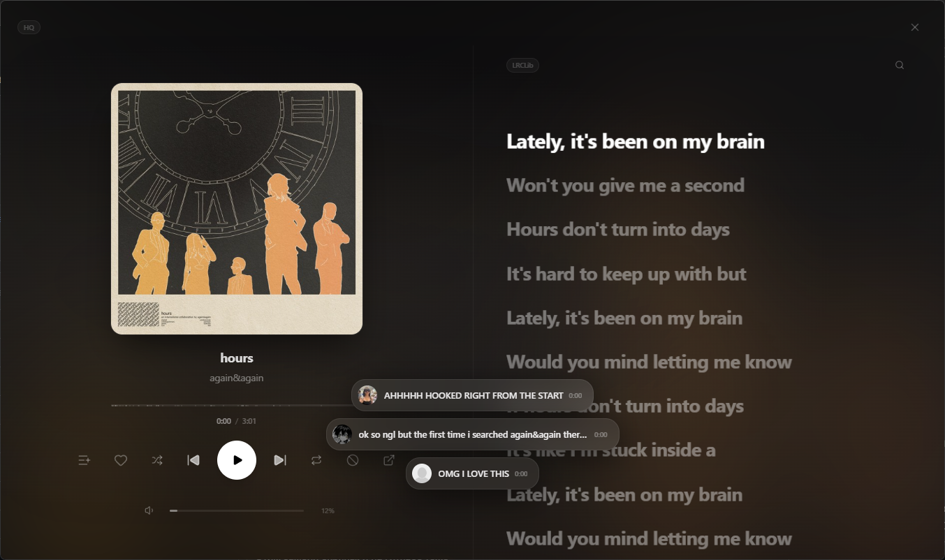
Task: Skip to the previous track
Action: pos(193,460)
